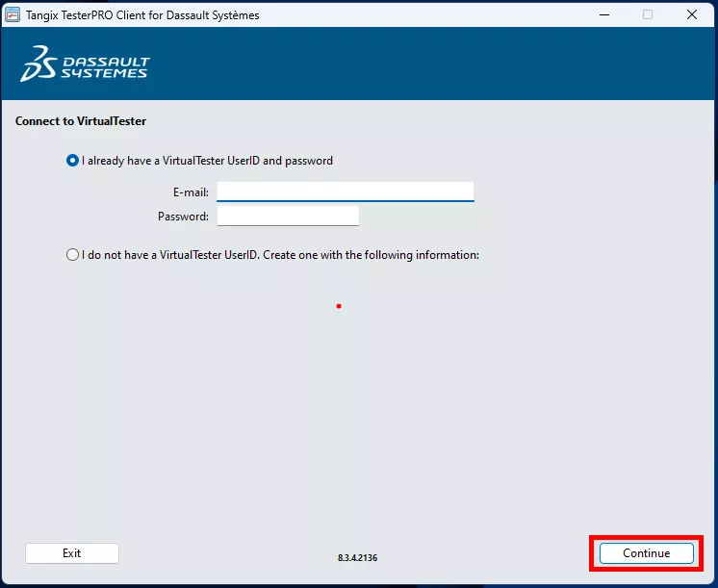Select "I already have a VirtualTester UserID" radio
The width and height of the screenshot is (718, 588).
[72, 161]
